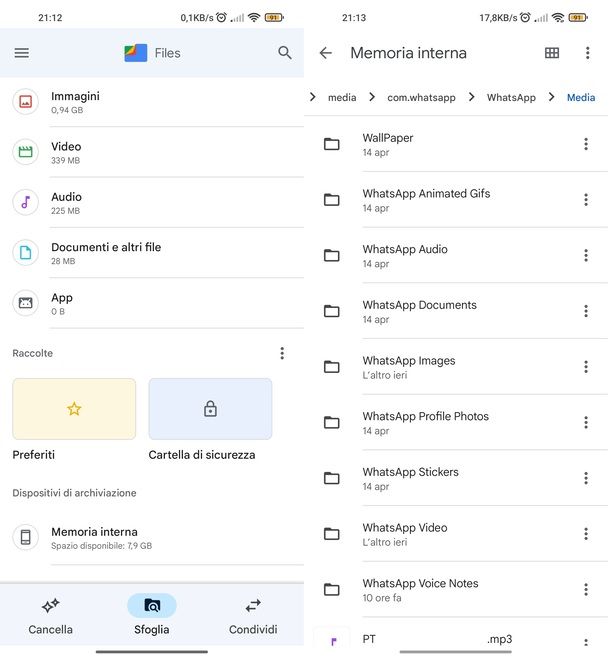This screenshot has width=610, height=657.
Task: Open the App category icon
Action: pos(26,303)
